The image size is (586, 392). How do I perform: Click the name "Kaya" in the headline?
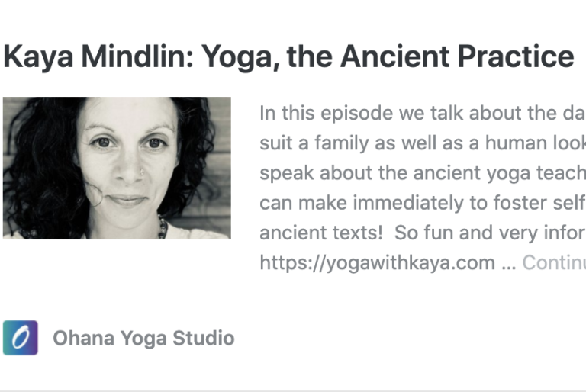click(38, 57)
